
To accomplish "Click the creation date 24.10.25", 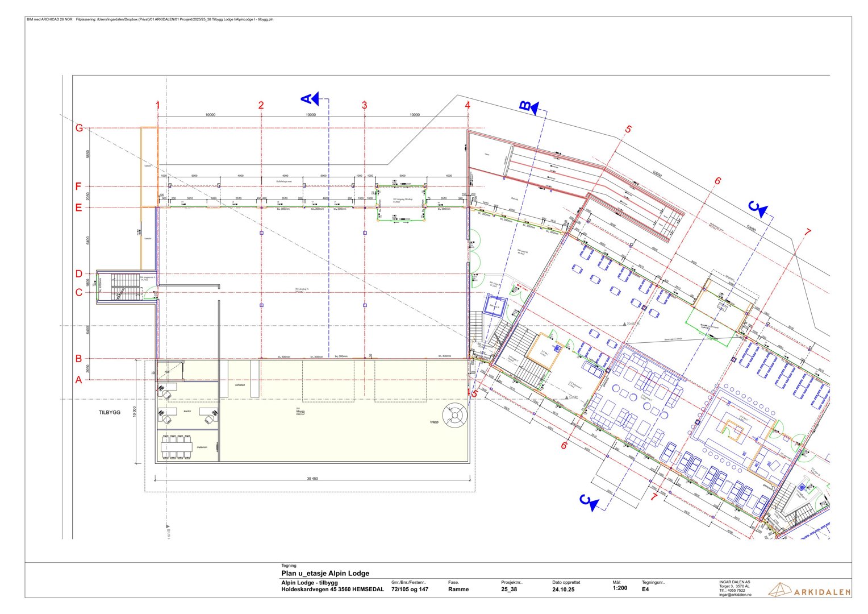I will (x=563, y=590).
